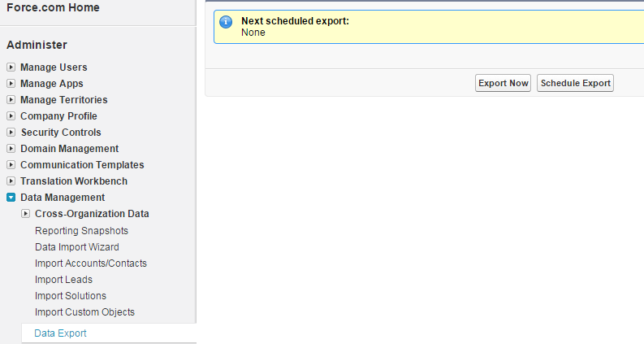This screenshot has height=344, width=644.
Task: Open the Manage Territories label
Action: (x=64, y=99)
